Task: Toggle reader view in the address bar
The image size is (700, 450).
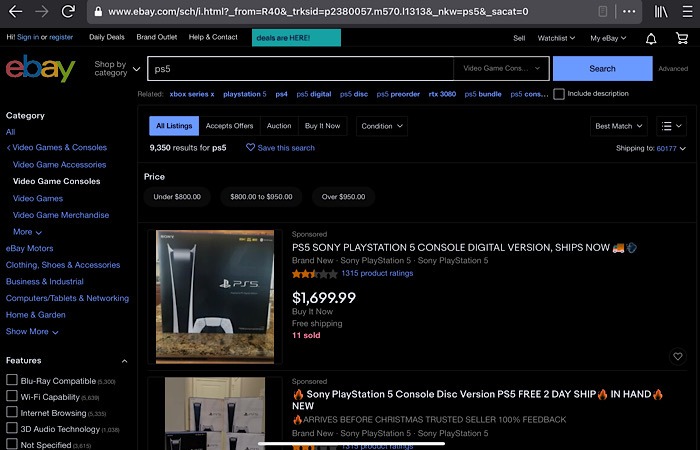Action: coord(602,12)
